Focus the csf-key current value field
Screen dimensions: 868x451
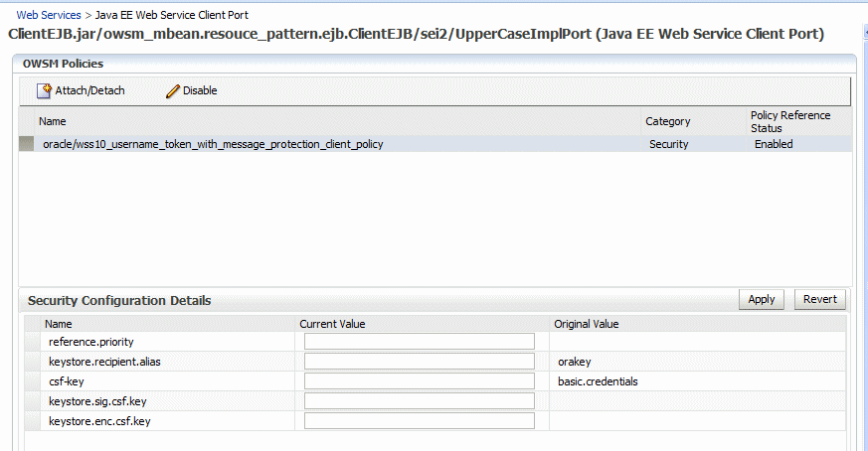tap(419, 381)
